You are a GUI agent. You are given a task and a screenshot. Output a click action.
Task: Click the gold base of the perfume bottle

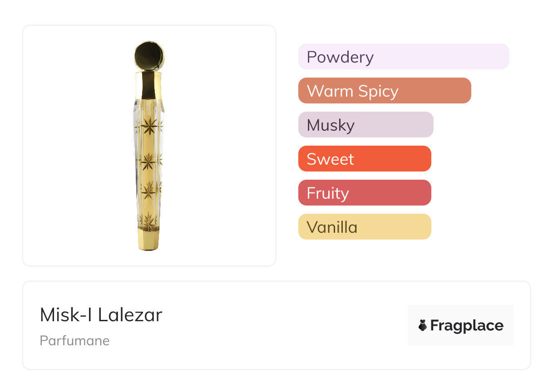[148, 239]
